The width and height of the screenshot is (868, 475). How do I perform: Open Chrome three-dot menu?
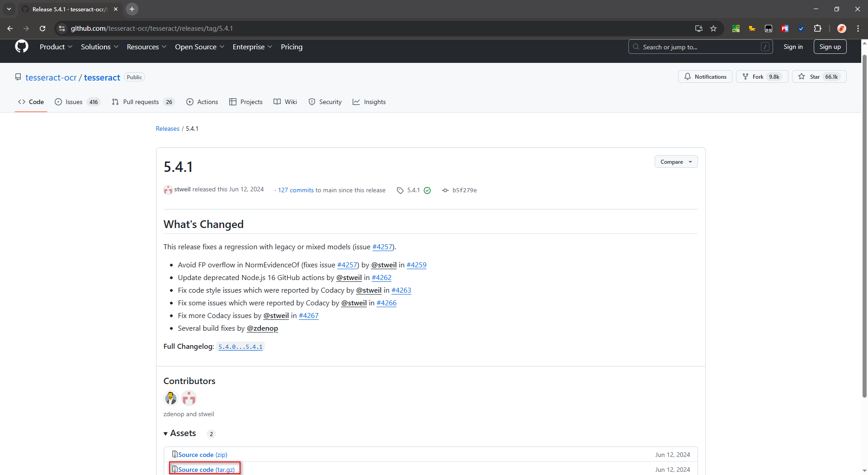[858, 28]
